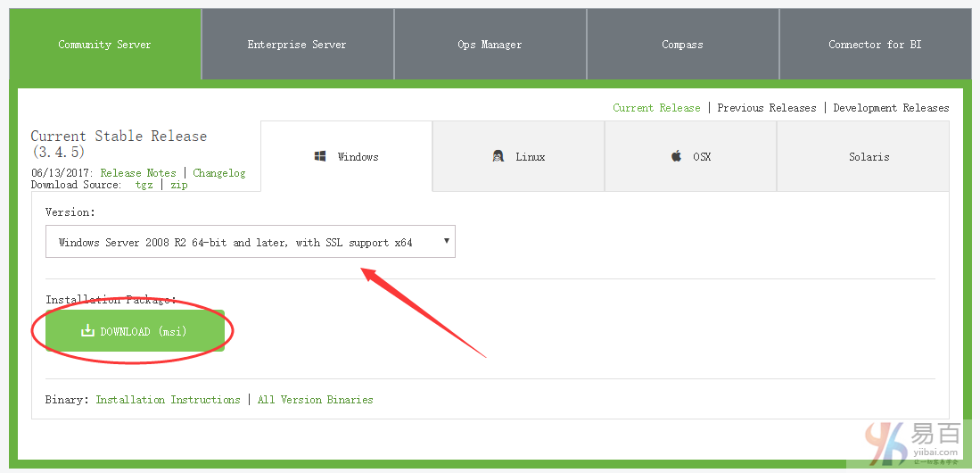View the Changelog link
980x473 pixels.
(x=219, y=173)
